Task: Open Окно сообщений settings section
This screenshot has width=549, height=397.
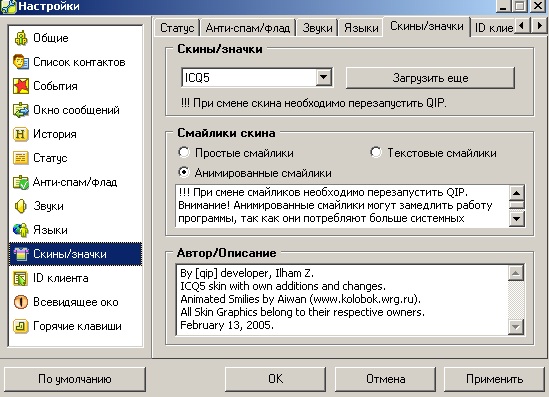Action: tap(75, 110)
